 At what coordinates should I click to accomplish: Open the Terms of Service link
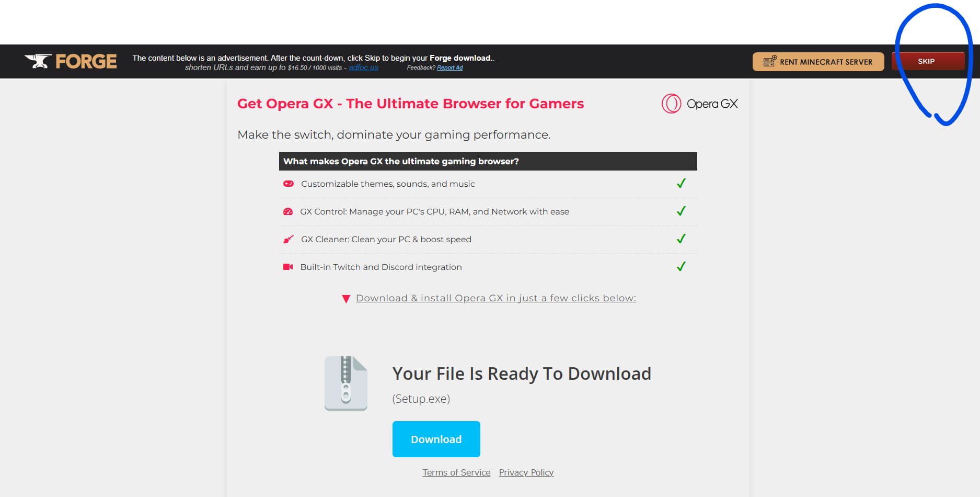(456, 472)
